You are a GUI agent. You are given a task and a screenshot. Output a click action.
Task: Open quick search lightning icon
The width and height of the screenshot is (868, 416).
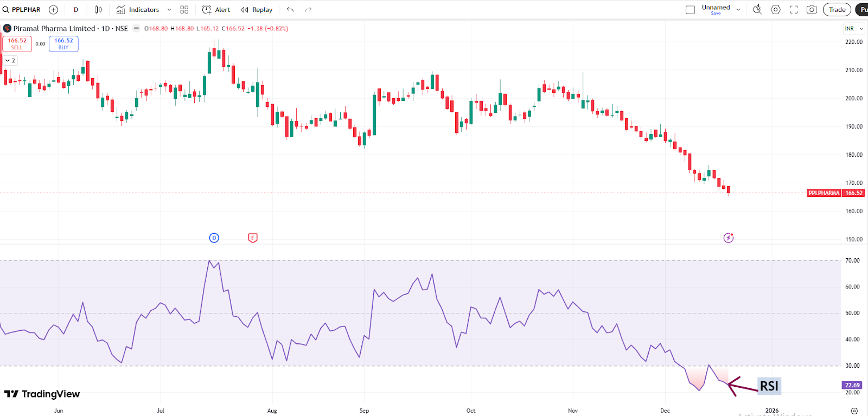757,10
